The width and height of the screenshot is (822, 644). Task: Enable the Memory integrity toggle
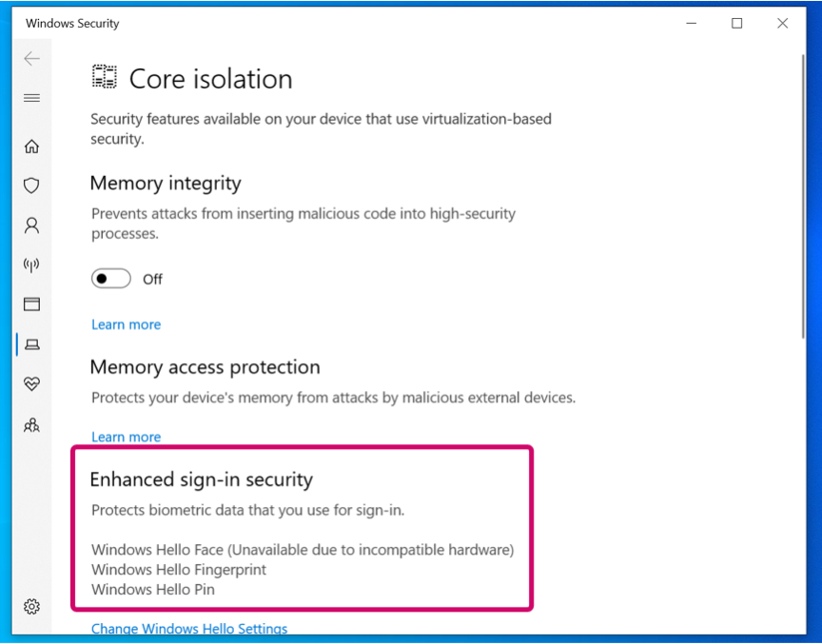(110, 279)
